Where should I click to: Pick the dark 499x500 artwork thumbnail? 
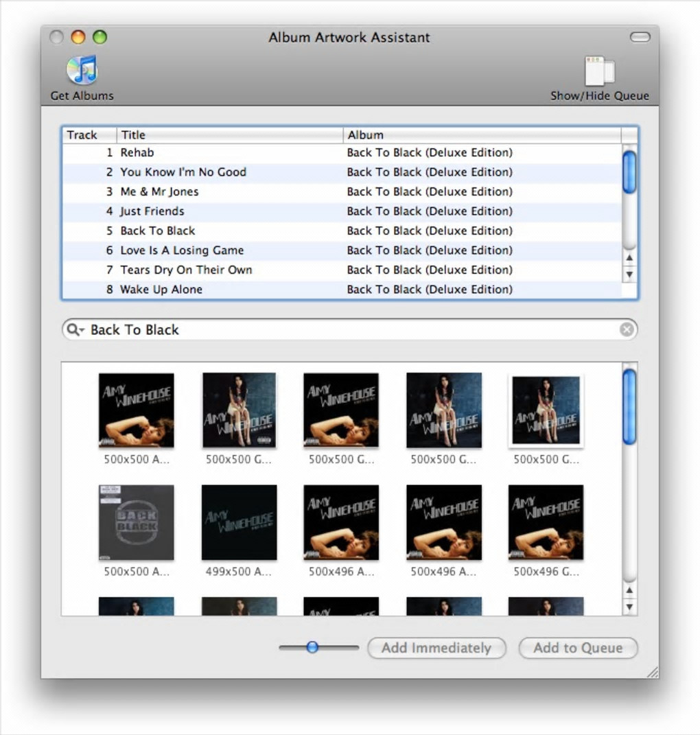[239, 522]
